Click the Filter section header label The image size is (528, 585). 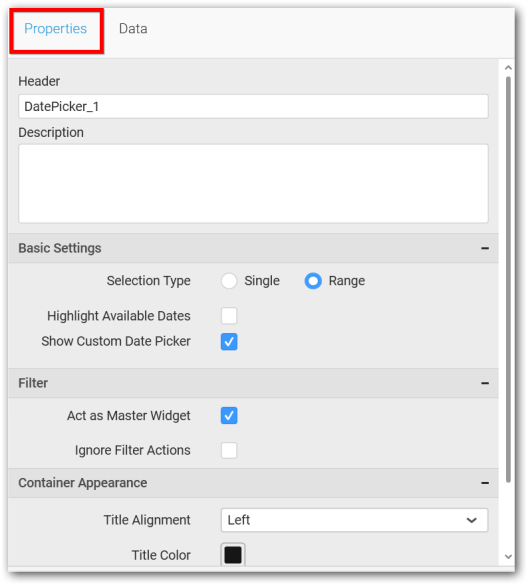tap(33, 384)
